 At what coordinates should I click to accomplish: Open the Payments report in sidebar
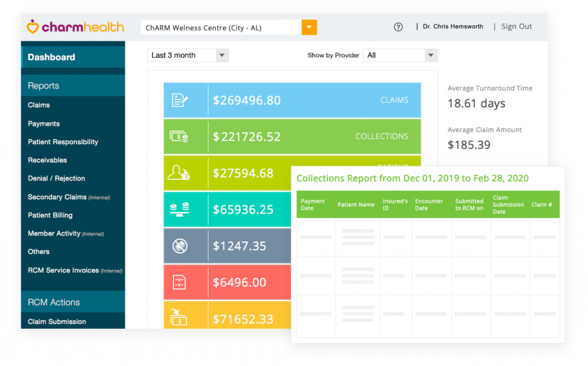click(44, 124)
